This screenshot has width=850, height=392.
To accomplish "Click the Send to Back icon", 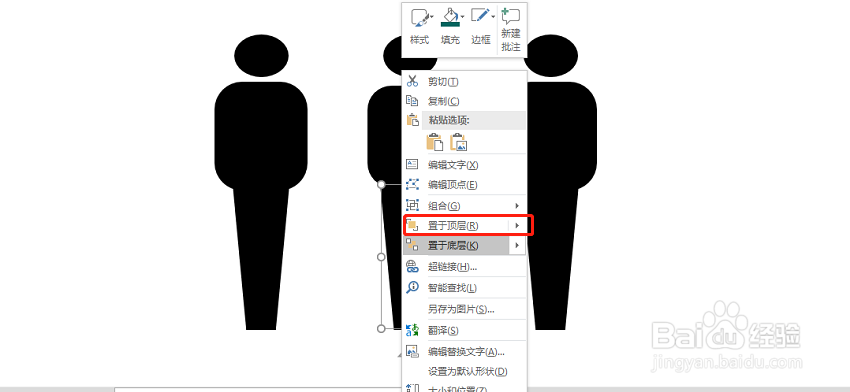I will click(x=413, y=246).
